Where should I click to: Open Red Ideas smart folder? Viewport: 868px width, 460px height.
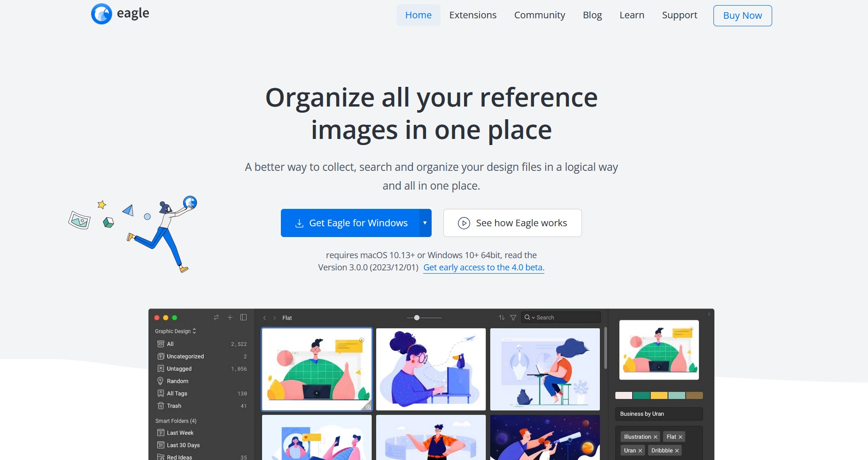click(201, 457)
